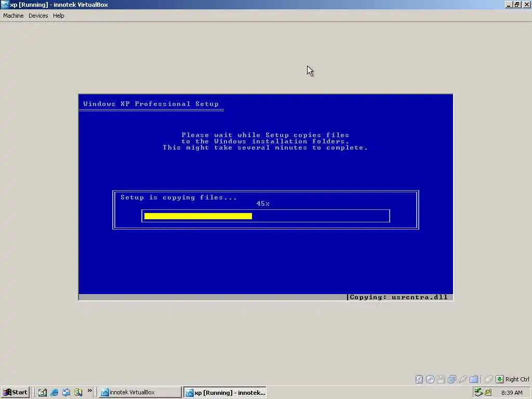Click the 'Copying: usrcntra.dll' status text
Viewport: 532px width, 399px height.
pos(398,297)
